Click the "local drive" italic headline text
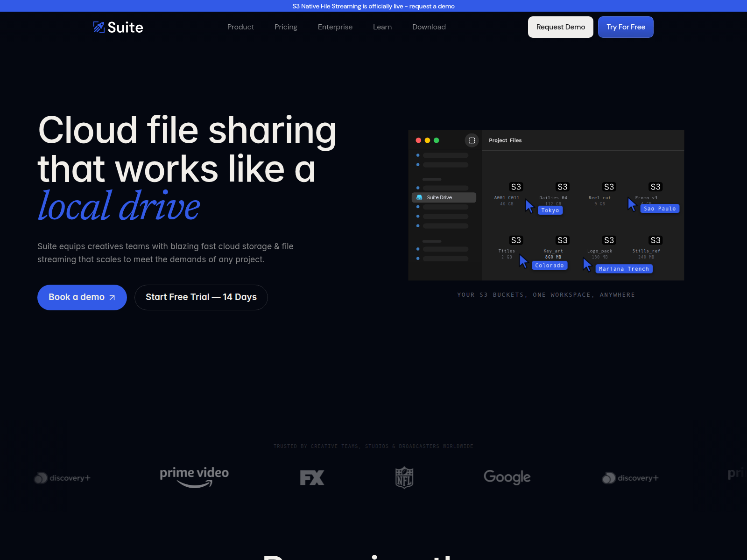Image resolution: width=747 pixels, height=560 pixels. pyautogui.click(x=119, y=205)
